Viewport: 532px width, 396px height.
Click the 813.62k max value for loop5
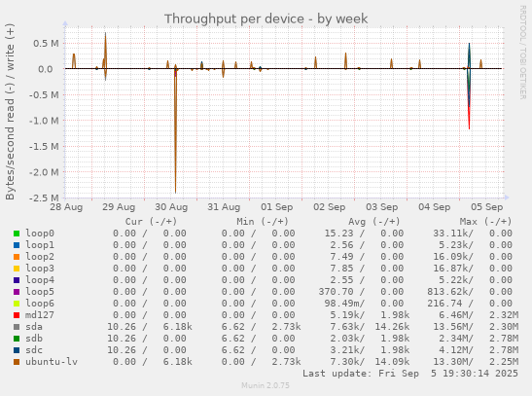(x=450, y=292)
